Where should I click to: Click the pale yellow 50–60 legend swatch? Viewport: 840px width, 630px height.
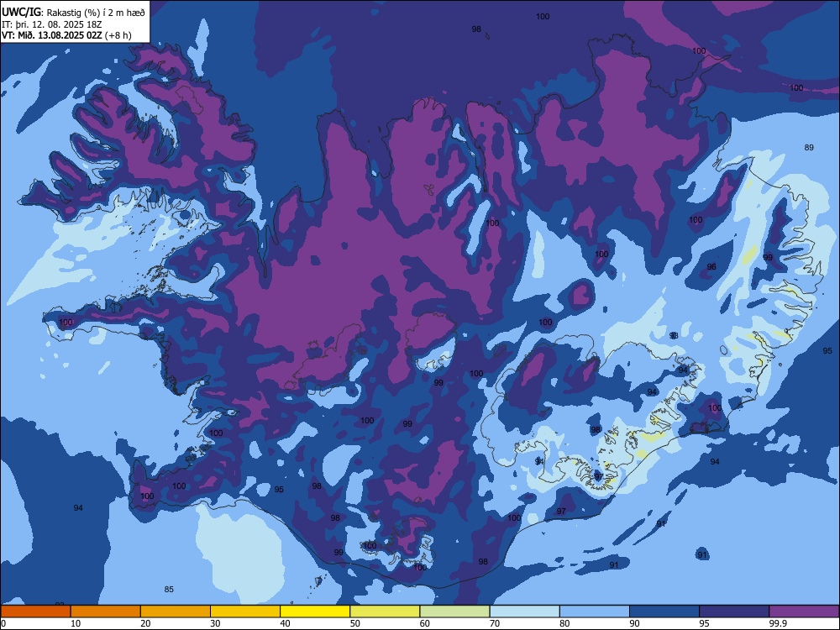pos(385,612)
